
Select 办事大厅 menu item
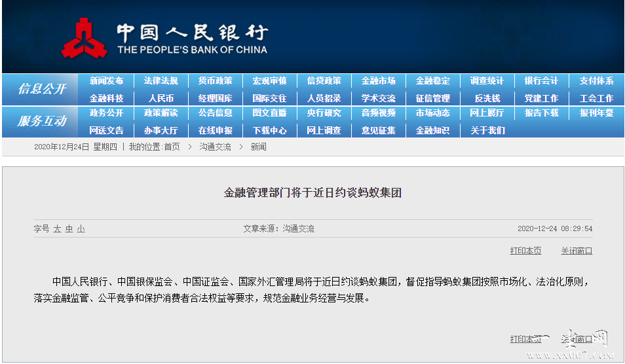click(x=161, y=131)
